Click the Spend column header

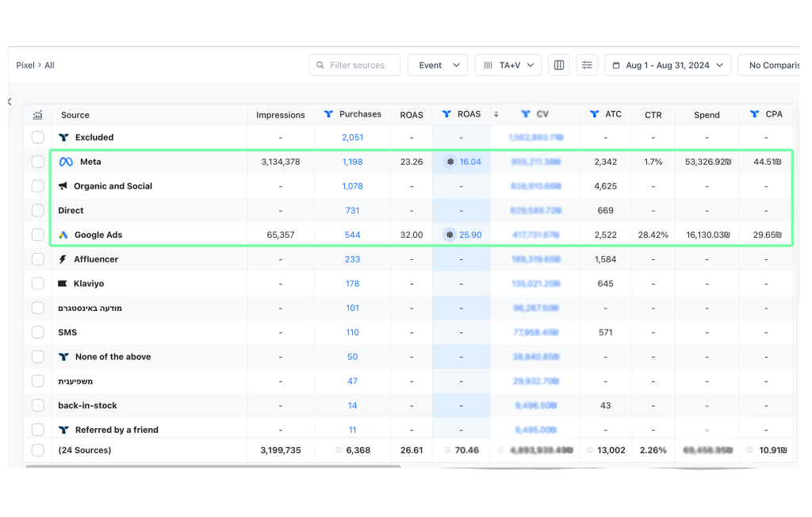pos(707,115)
